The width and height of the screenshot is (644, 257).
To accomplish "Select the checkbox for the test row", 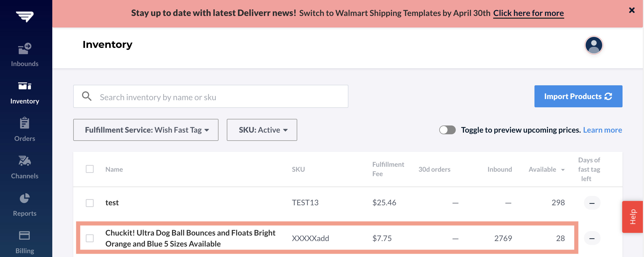I will tap(90, 203).
